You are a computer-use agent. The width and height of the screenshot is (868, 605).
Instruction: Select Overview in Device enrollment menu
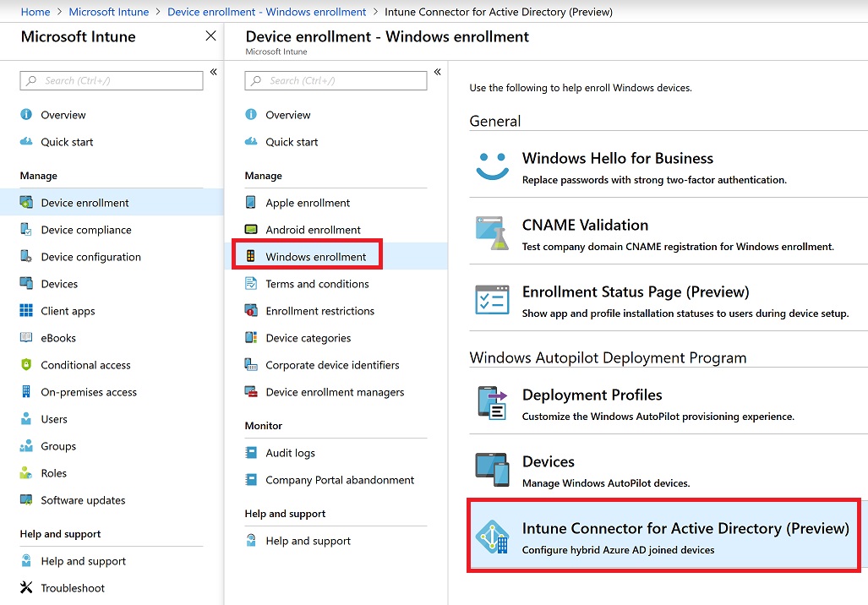(336, 115)
